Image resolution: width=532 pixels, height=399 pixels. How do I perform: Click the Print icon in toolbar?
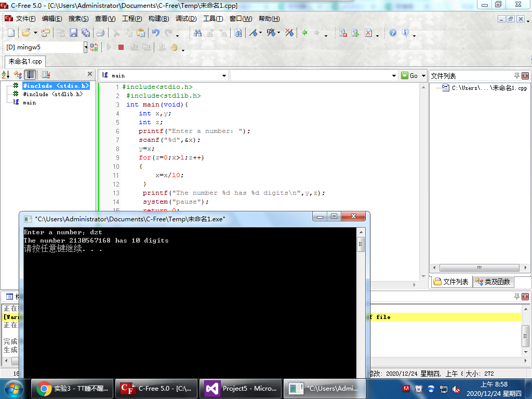(100, 33)
